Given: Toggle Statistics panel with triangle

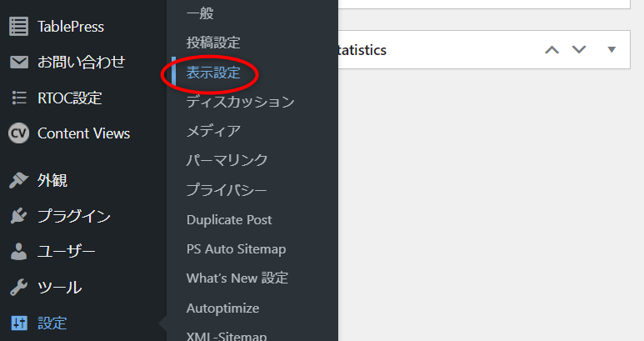Looking at the screenshot, I should click(x=612, y=50).
